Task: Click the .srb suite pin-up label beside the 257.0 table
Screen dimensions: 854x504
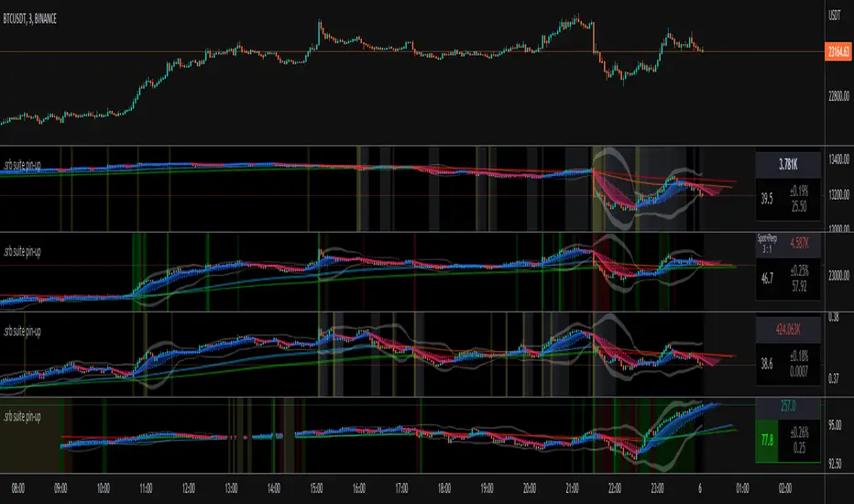Action: [x=22, y=417]
